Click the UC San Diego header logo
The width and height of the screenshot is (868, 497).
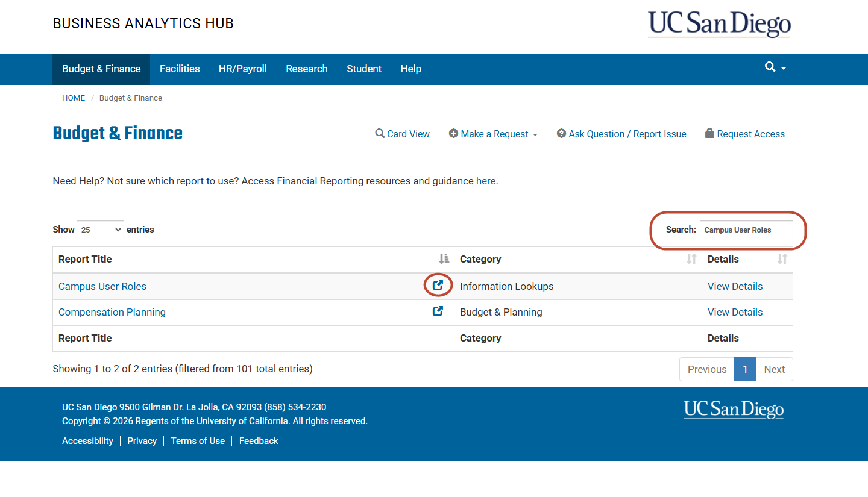[x=719, y=25]
